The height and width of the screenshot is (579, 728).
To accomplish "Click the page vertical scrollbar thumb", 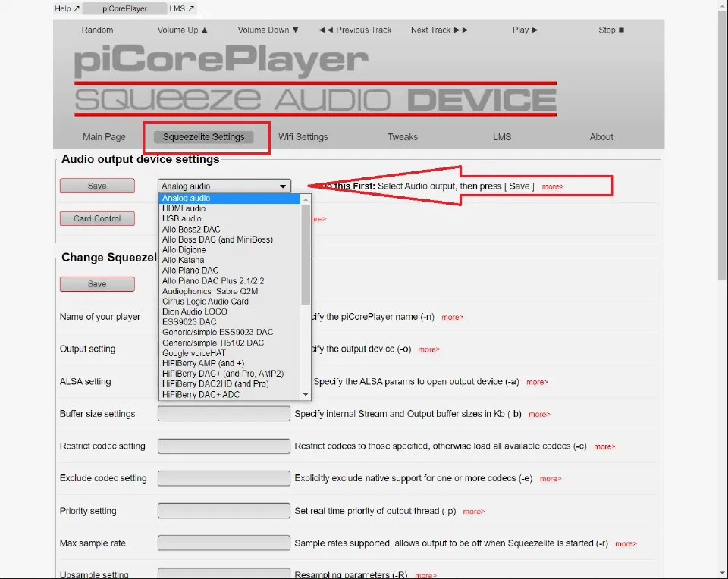I will 723,146.
